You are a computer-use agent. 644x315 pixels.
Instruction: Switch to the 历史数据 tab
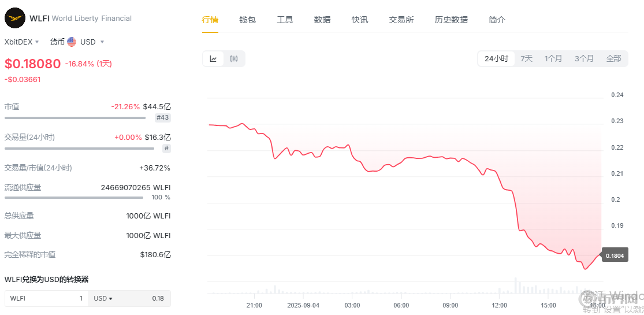pos(451,20)
